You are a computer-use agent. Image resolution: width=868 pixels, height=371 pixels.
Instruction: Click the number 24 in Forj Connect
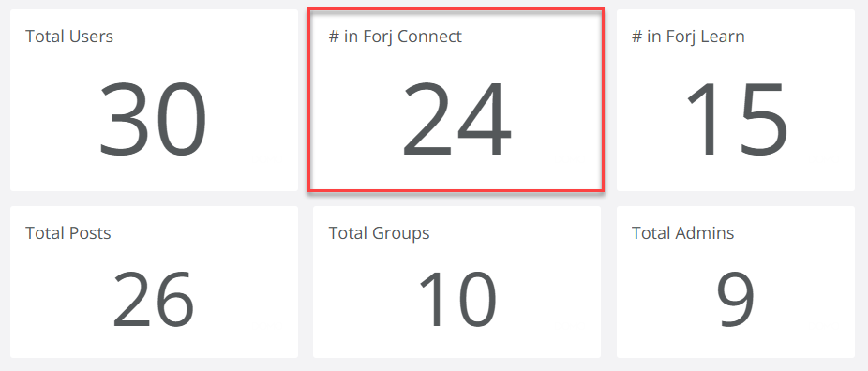456,120
